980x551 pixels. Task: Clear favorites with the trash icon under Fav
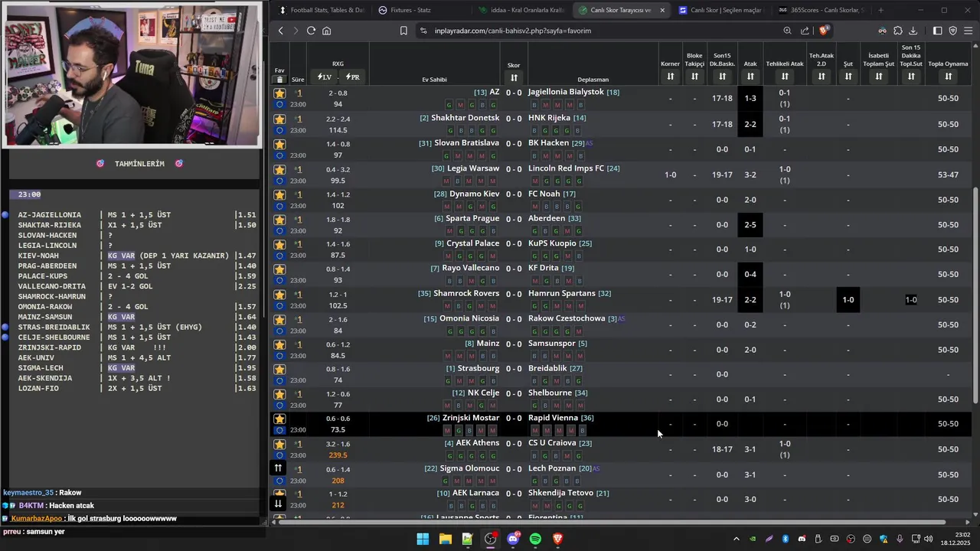click(279, 80)
